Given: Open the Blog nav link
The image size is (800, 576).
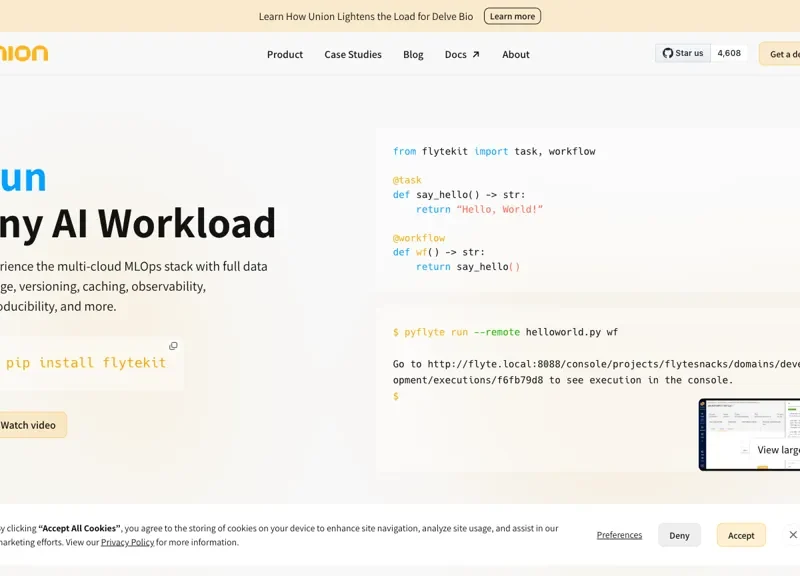Looking at the screenshot, I should (x=413, y=55).
